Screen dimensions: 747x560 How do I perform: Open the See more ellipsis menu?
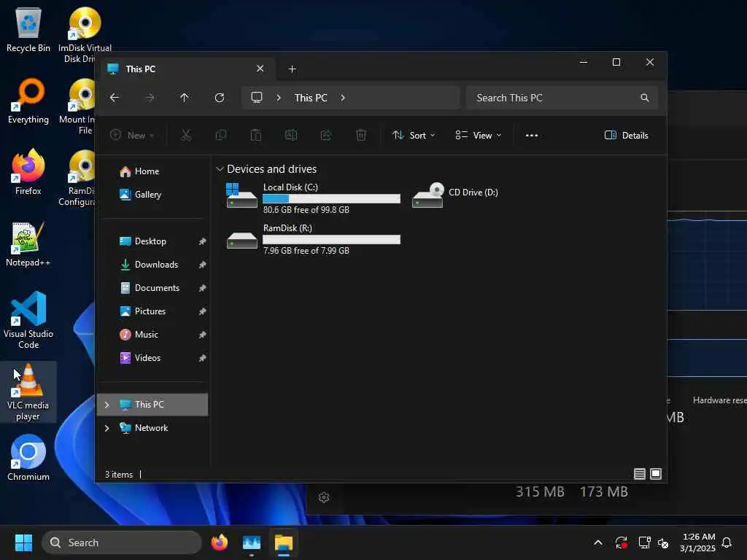point(532,135)
